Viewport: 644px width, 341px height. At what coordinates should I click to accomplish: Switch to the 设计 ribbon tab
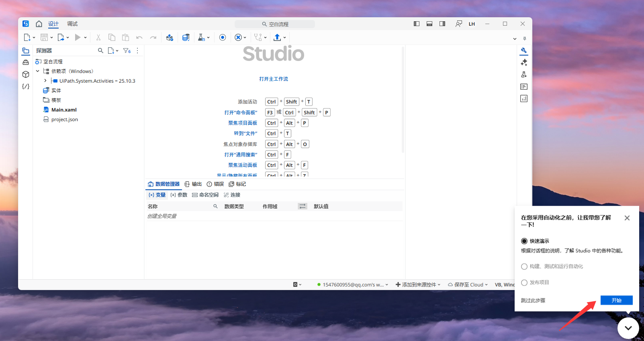53,24
